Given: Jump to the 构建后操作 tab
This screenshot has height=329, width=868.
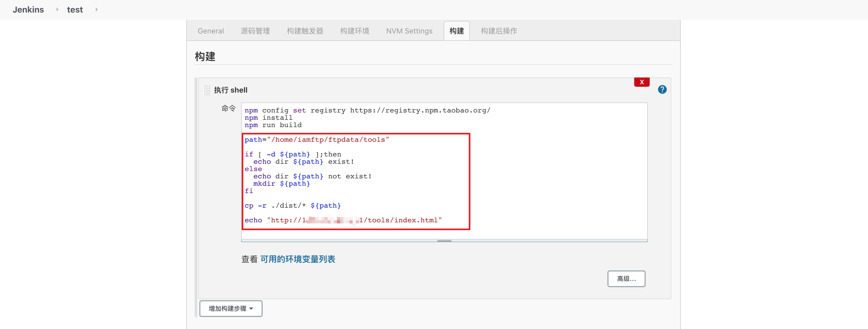Looking at the screenshot, I should pyautogui.click(x=499, y=31).
